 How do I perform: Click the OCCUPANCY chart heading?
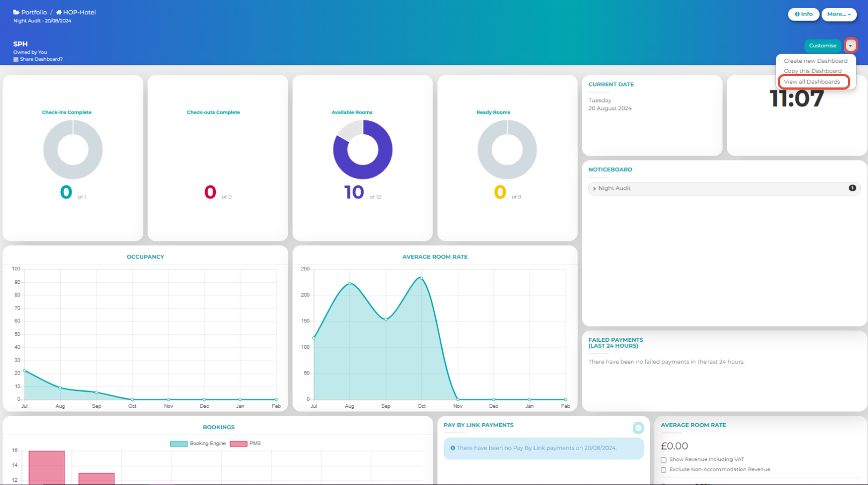click(145, 257)
